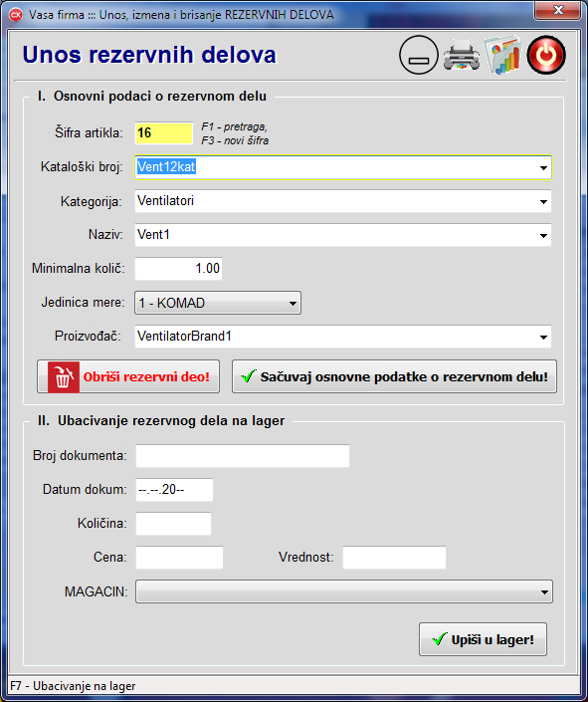Click the Vrednost input field

[x=394, y=558]
